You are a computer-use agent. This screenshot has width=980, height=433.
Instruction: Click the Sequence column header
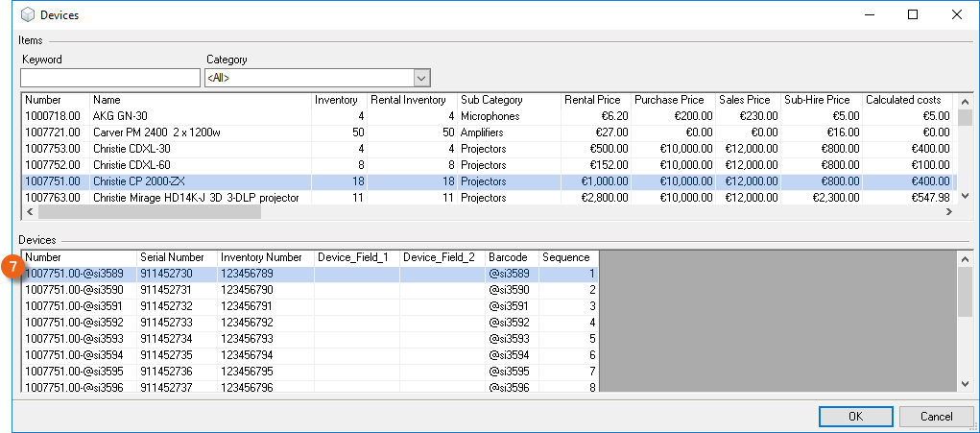click(x=568, y=257)
